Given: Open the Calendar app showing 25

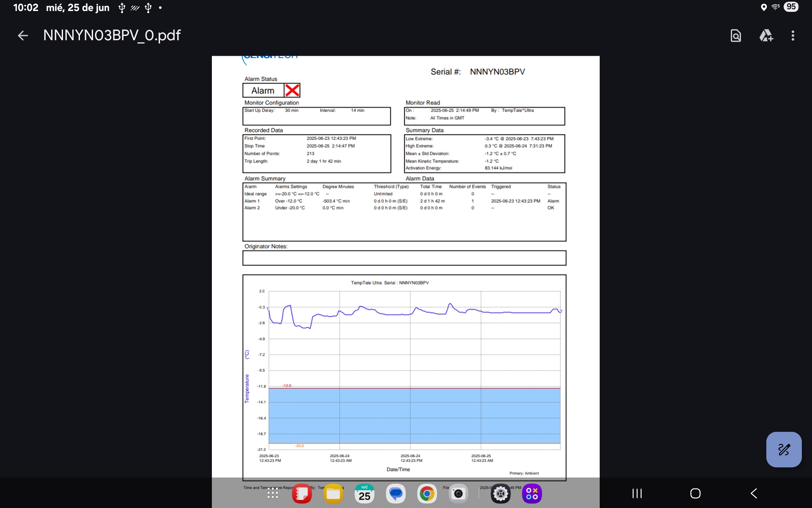Looking at the screenshot, I should pos(365,494).
